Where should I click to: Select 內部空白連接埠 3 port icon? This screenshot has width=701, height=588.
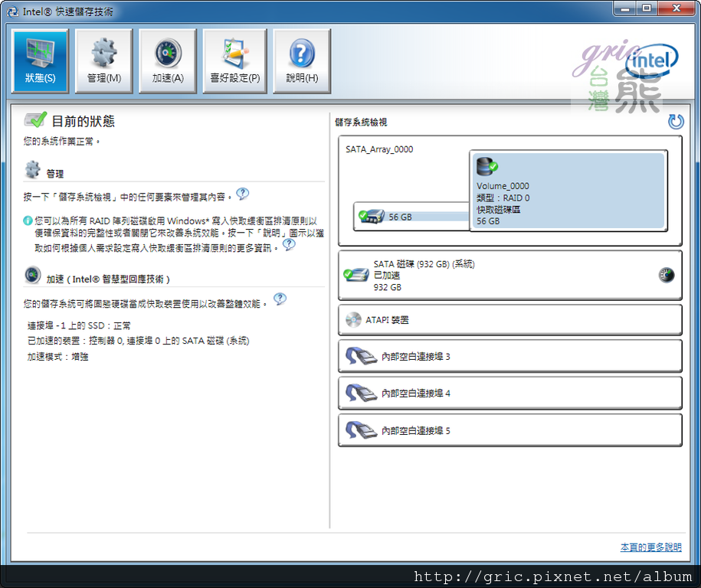(362, 357)
